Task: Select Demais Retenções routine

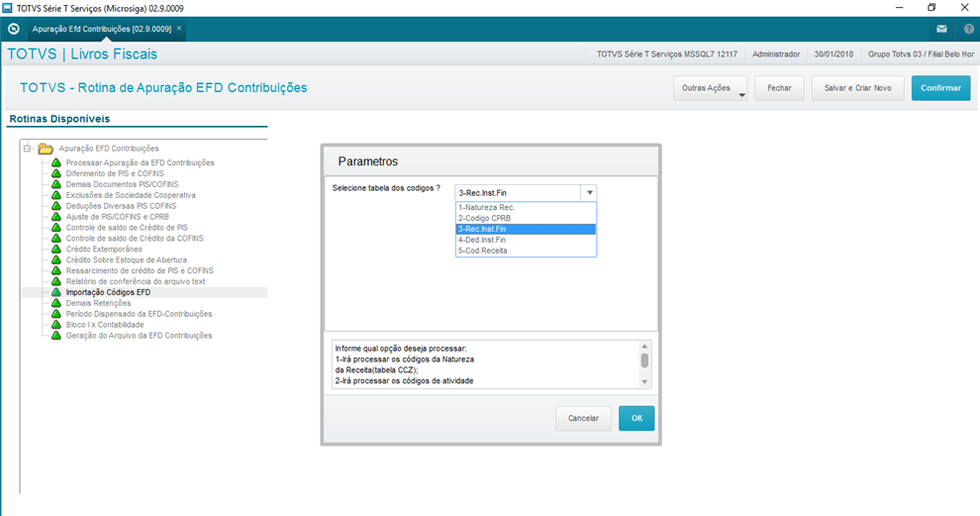Action: (98, 303)
